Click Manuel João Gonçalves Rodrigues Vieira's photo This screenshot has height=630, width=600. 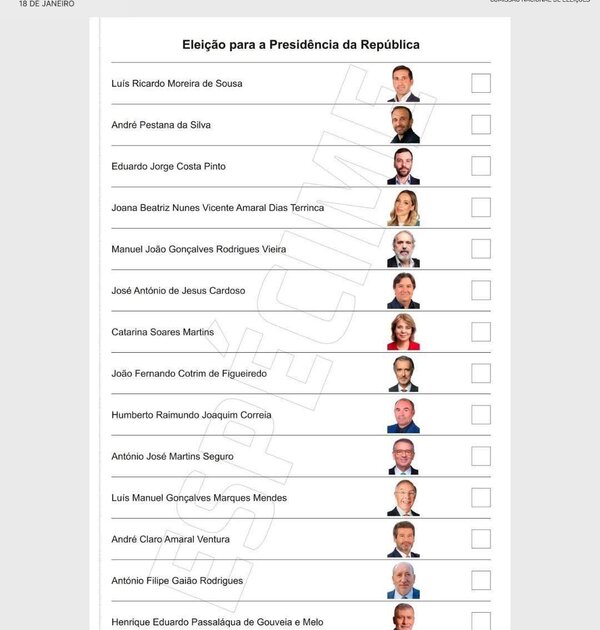(404, 249)
